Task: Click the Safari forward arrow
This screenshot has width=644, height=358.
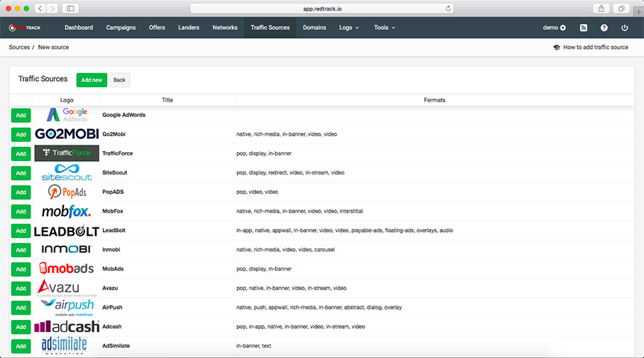Action: point(51,8)
